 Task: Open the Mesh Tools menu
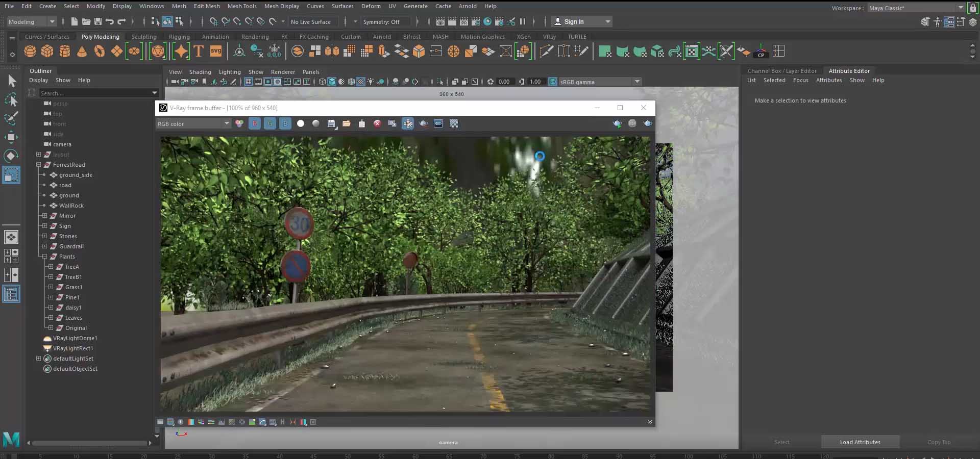(x=242, y=6)
